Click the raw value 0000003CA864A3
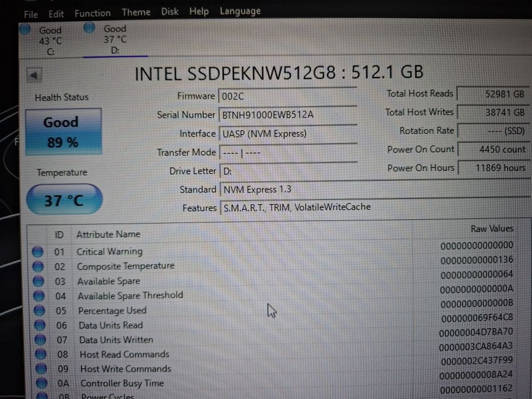Screen dimensions: 532x399 click(x=476, y=347)
